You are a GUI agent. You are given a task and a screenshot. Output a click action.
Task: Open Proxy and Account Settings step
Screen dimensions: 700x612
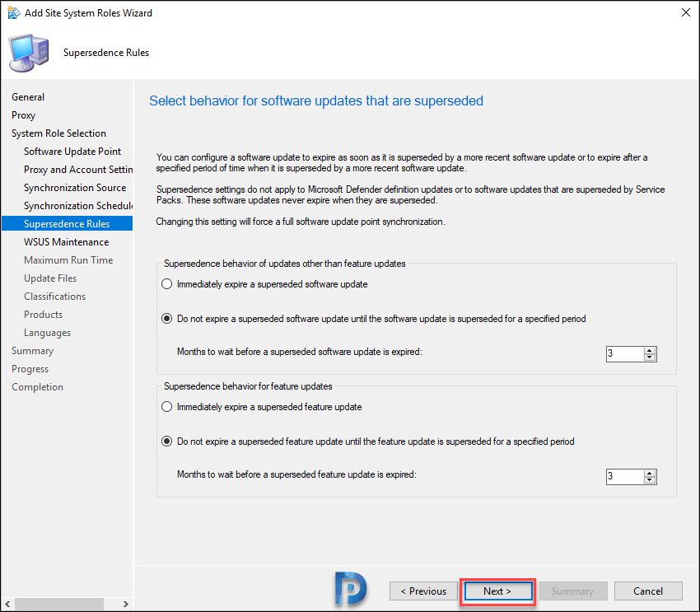click(78, 170)
